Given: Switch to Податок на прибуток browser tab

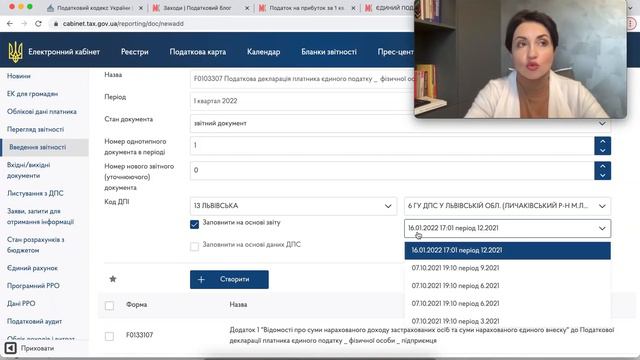Looking at the screenshot, I should [306, 8].
